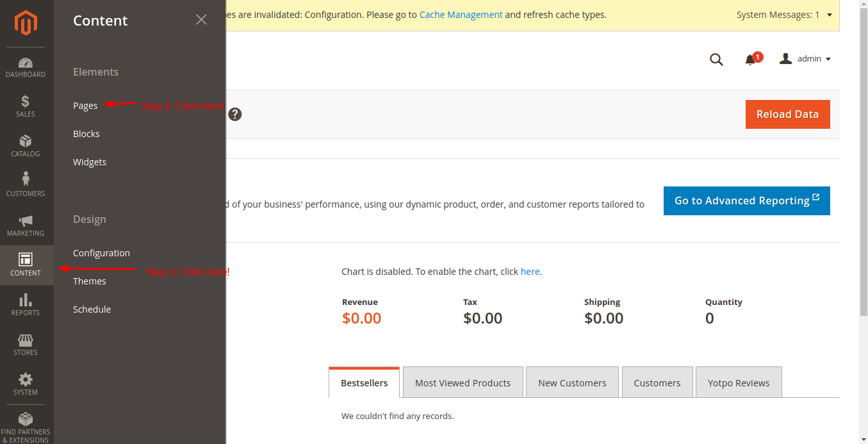Image resolution: width=868 pixels, height=444 pixels.
Task: Click "We couldn't find any records." text
Action: [x=397, y=416]
